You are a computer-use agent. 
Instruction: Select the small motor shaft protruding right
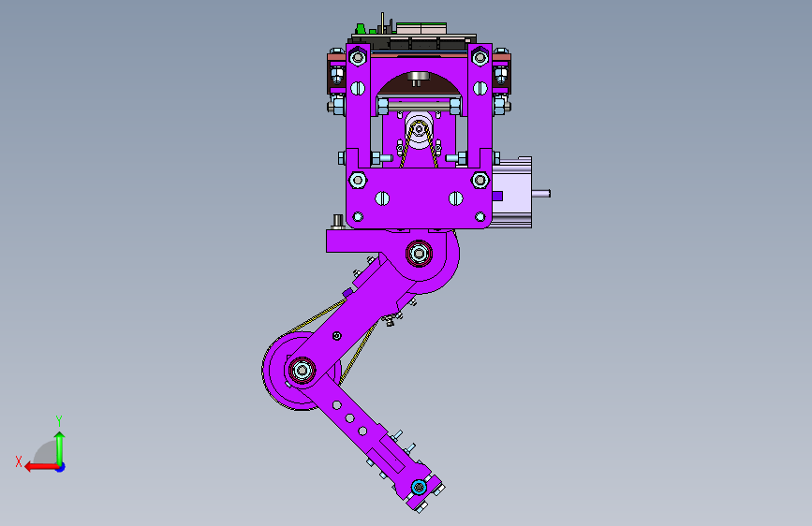pyautogui.click(x=541, y=194)
